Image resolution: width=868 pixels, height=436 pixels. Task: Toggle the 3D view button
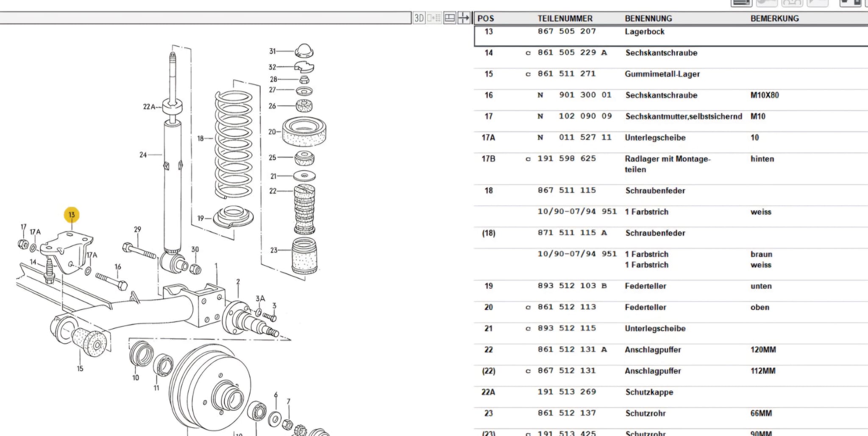click(419, 18)
